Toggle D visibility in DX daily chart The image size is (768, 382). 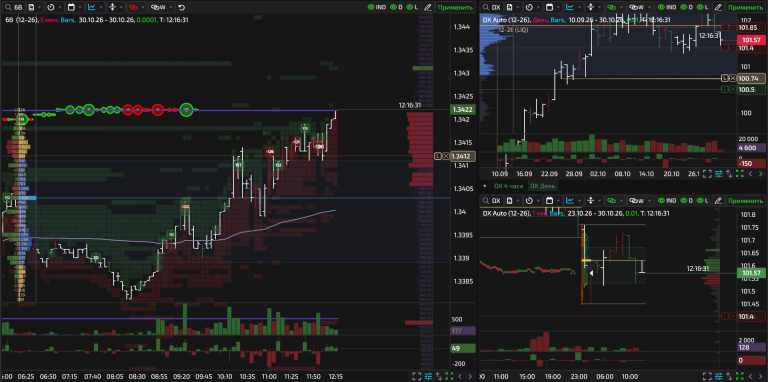click(686, 7)
